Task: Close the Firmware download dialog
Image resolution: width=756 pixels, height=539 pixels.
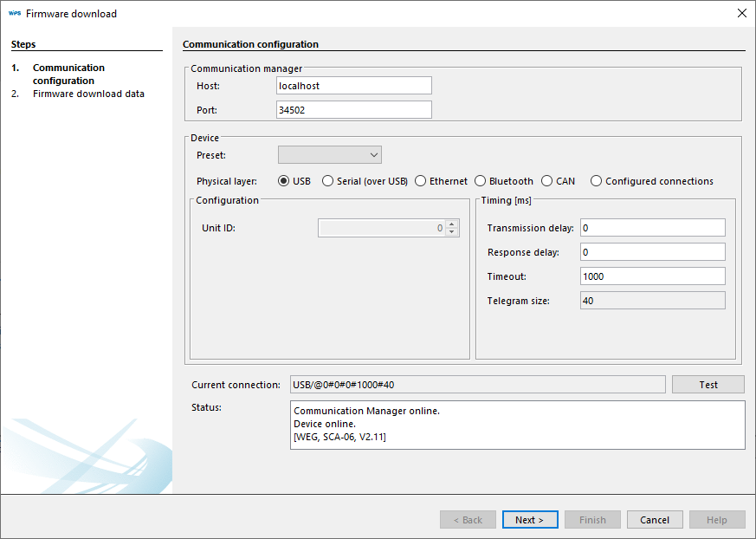Action: [741, 13]
